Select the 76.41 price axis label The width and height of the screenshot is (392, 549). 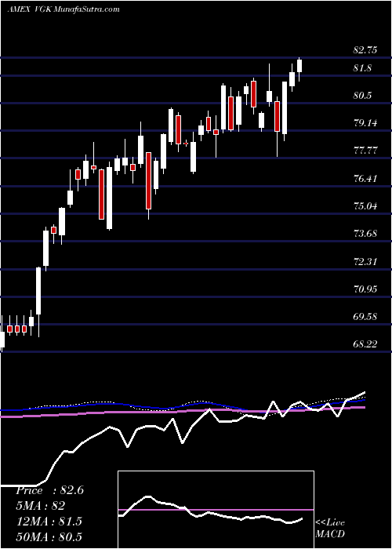pos(365,179)
